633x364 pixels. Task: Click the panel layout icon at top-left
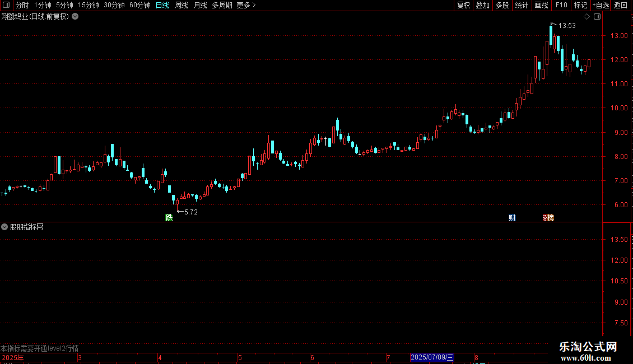(6, 5)
